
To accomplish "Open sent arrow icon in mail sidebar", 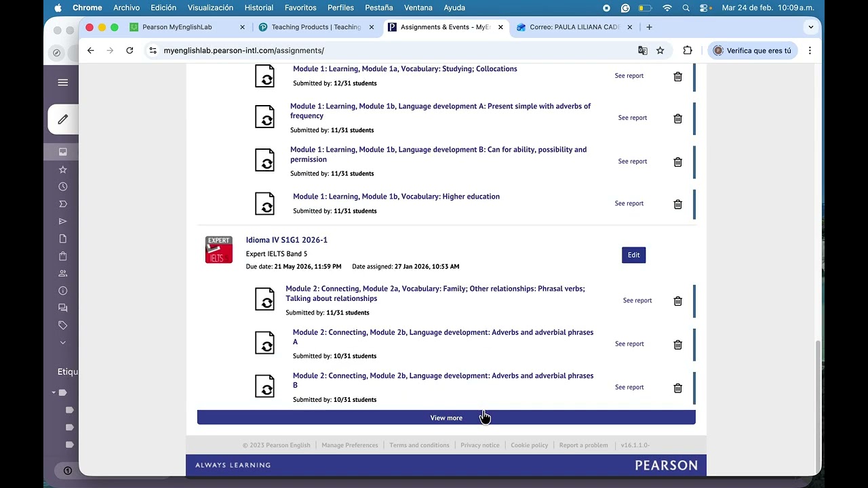I will coord(63,221).
